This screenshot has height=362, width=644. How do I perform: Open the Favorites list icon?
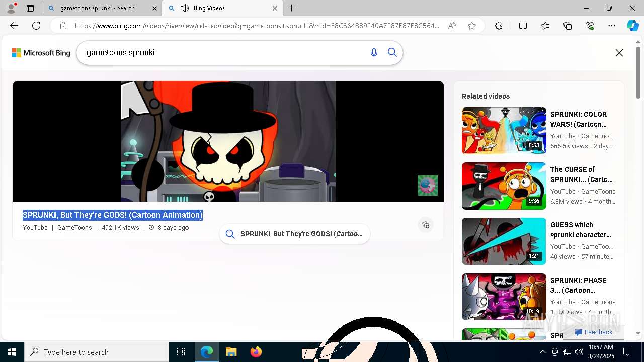(545, 26)
